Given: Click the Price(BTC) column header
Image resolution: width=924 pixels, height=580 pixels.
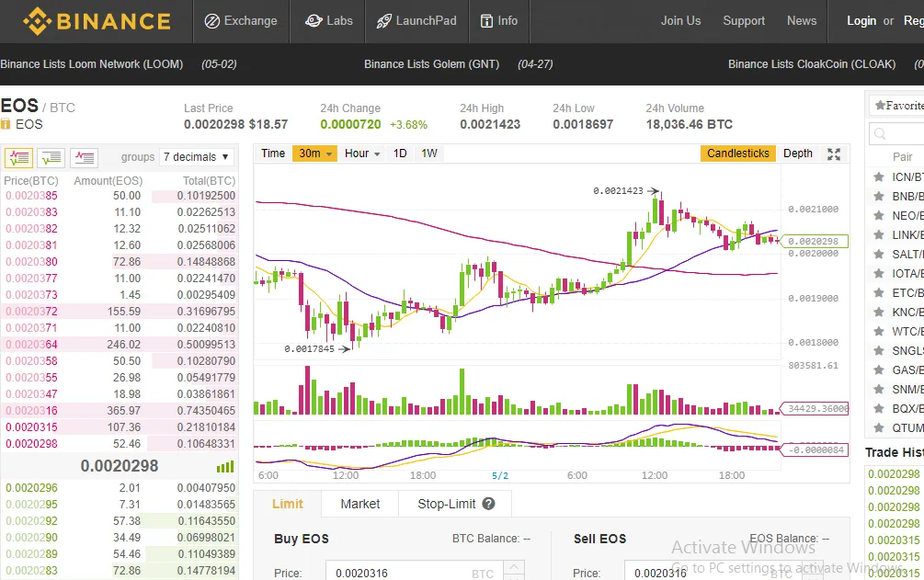Looking at the screenshot, I should click(x=31, y=181).
